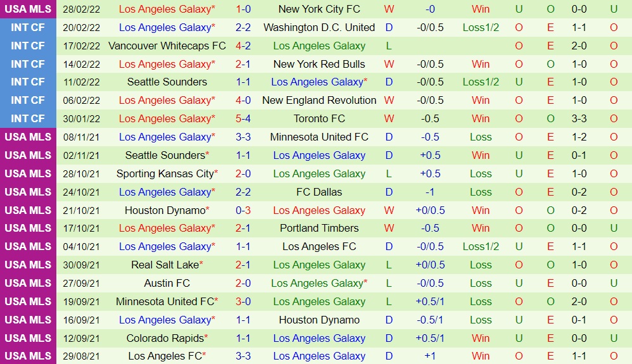Click the Washington D.C. United team name
The image size is (632, 364).
click(x=319, y=28)
